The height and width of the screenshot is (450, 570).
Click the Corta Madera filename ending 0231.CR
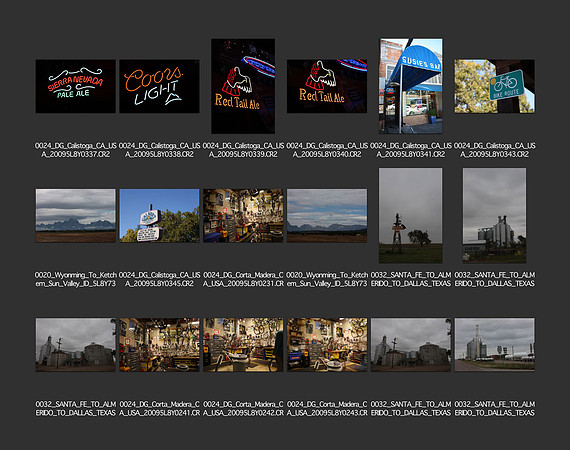[243, 279]
